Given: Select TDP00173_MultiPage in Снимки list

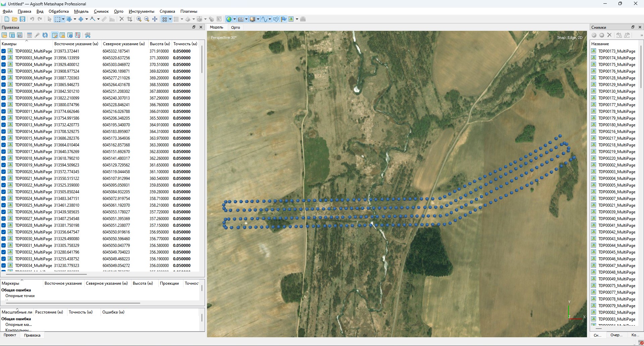Looking at the screenshot, I should (x=616, y=51).
